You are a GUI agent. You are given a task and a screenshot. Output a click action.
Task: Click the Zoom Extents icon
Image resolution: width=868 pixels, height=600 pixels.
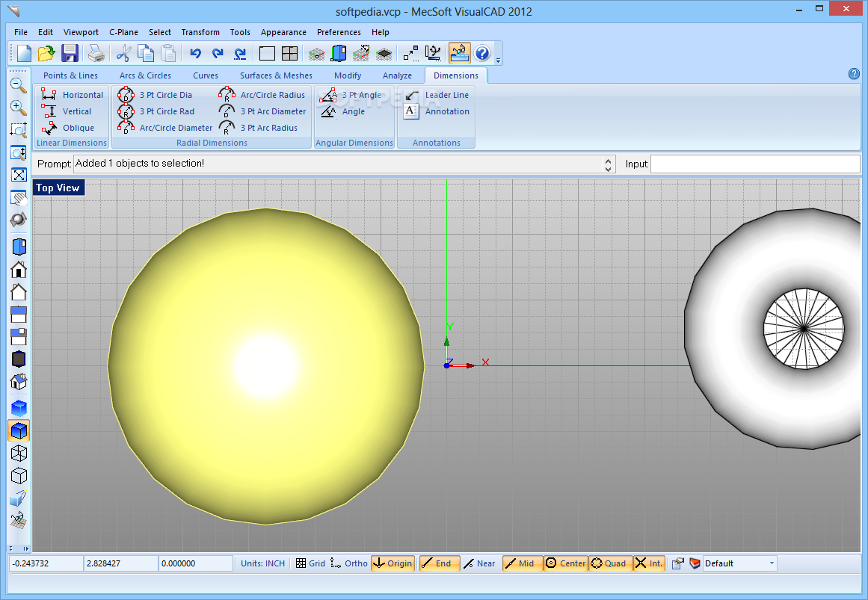coord(18,175)
